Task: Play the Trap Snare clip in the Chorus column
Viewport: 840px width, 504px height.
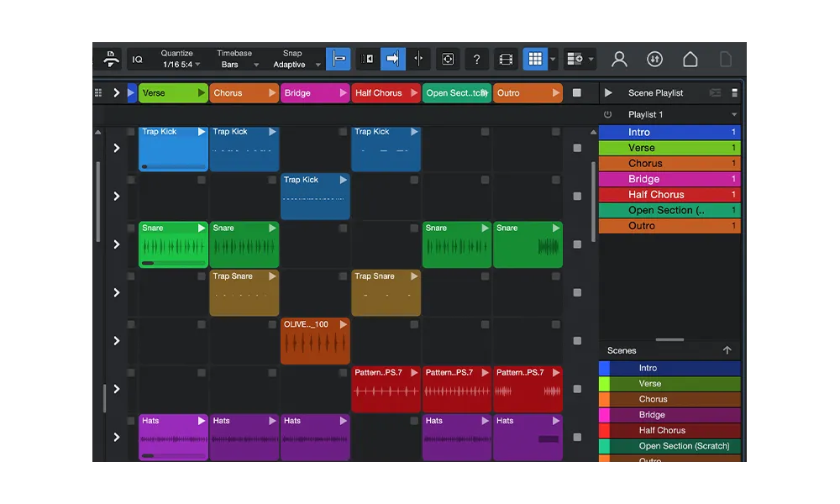Action: click(x=272, y=276)
